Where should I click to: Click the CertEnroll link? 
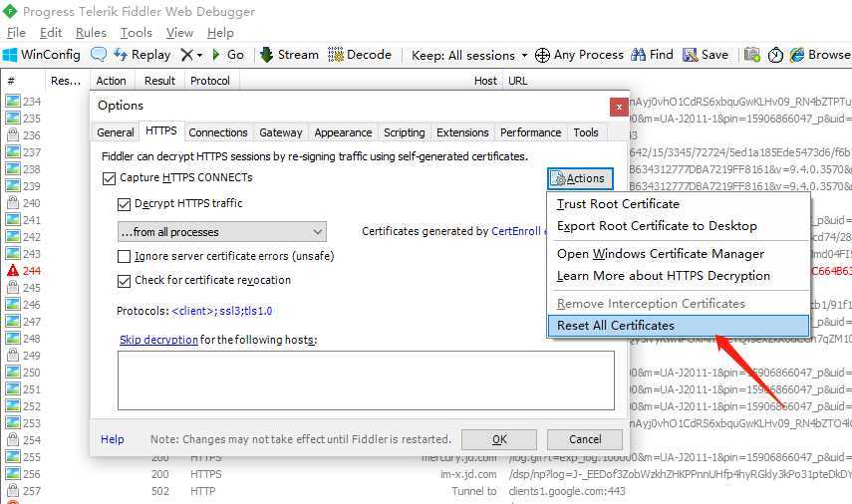[x=515, y=231]
